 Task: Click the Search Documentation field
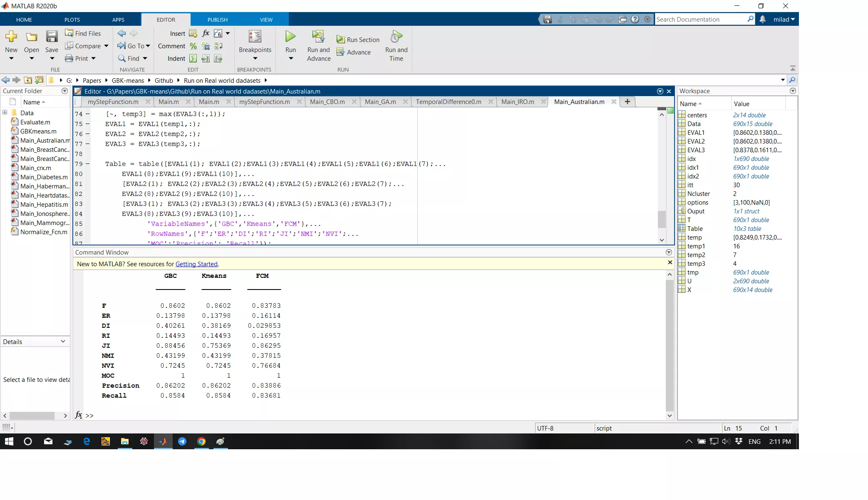click(702, 19)
